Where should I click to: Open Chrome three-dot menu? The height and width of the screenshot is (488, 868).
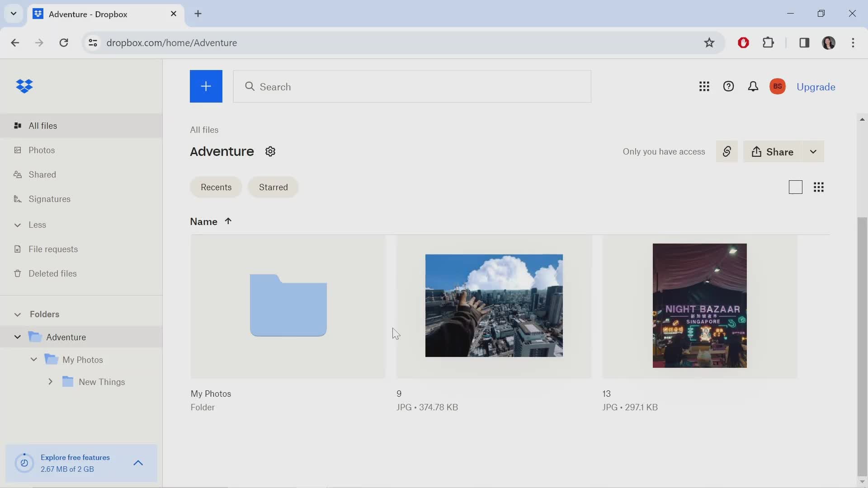point(853,42)
